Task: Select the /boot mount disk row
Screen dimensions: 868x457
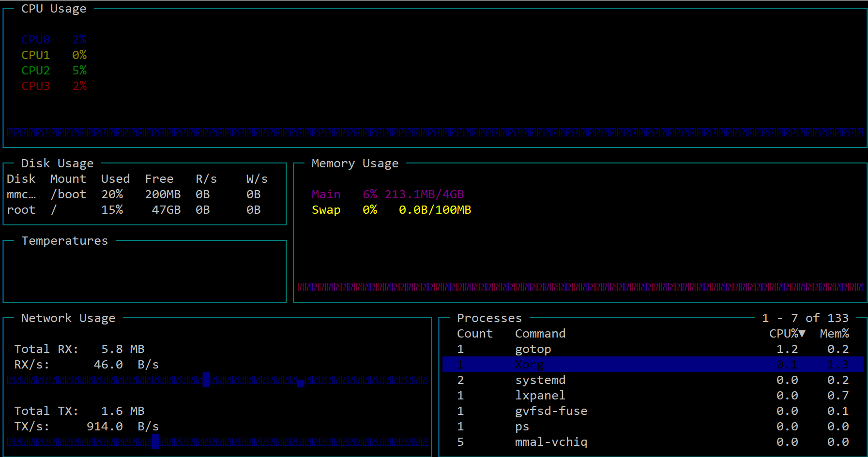Action: [x=68, y=194]
